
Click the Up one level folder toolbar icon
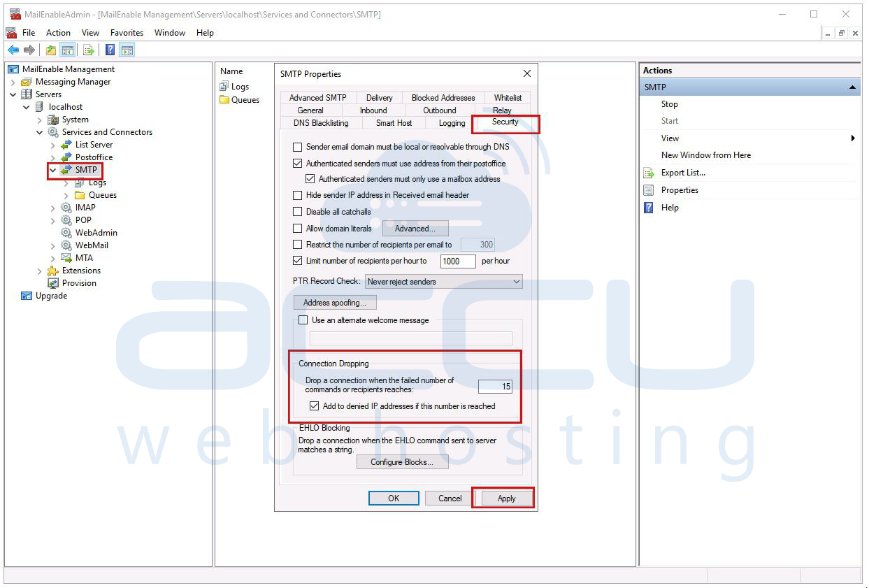(x=51, y=50)
